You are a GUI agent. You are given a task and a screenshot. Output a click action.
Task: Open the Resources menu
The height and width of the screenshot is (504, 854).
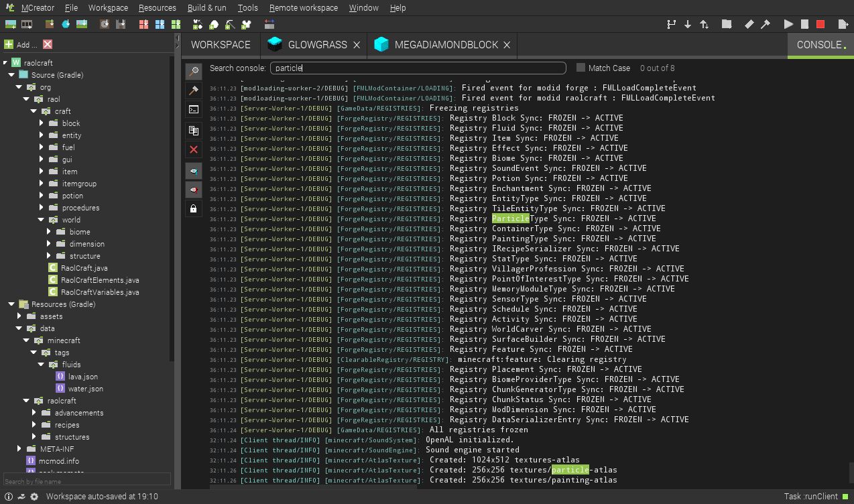pyautogui.click(x=158, y=8)
